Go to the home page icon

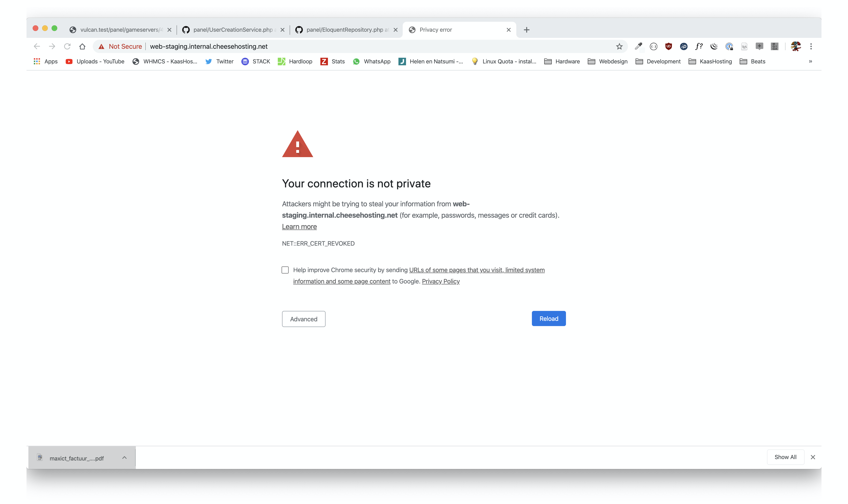pos(82,47)
